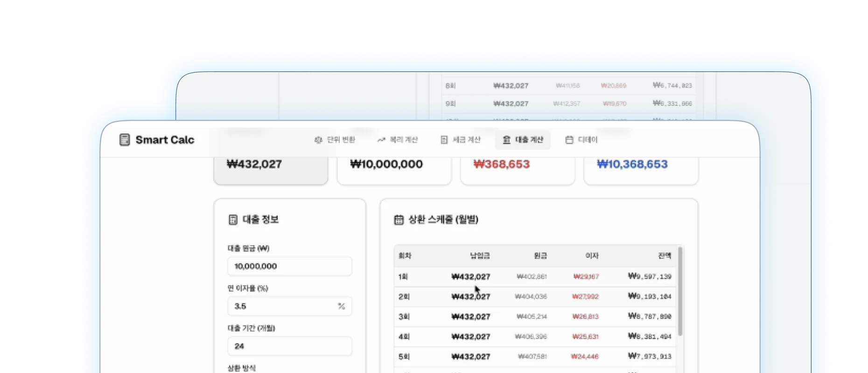Click the bank icon beside 대출 계산
868x373 pixels.
coord(506,140)
